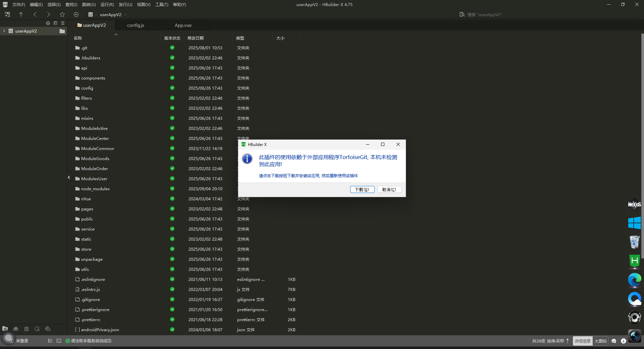Screen dimensions: 644x349
Task: Click the locate-current-file target icon in the sidebar
Action: (48, 23)
